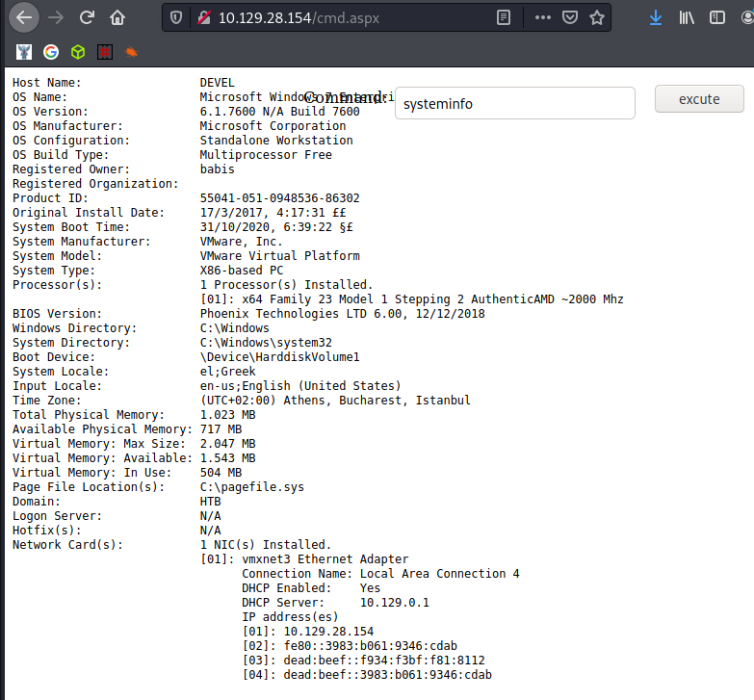Save page to Pocket
Image resolution: width=754 pixels, height=700 pixels.
(x=570, y=17)
